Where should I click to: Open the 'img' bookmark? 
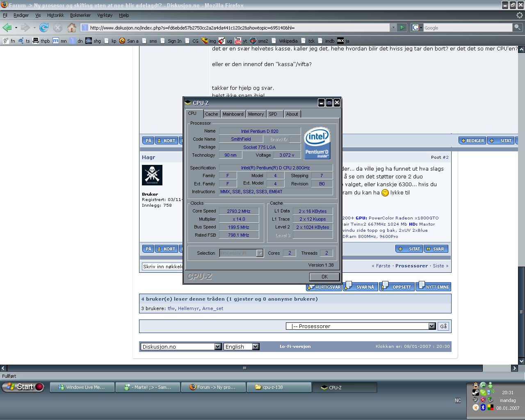[x=208, y=41]
